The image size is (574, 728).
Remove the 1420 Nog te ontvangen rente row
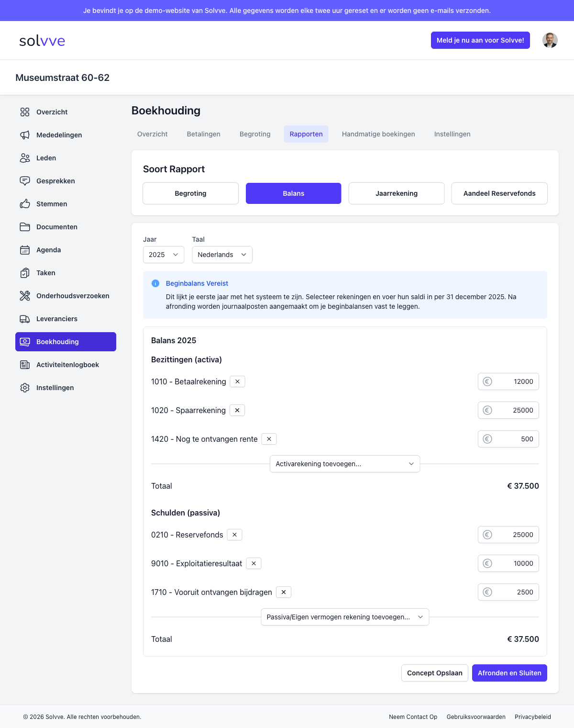coord(269,439)
